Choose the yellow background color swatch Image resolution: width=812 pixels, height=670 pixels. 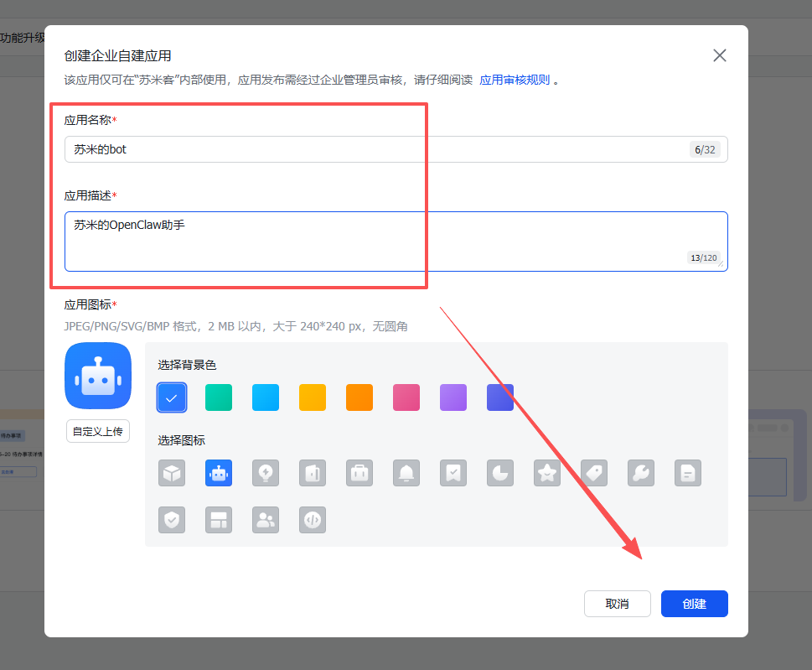click(x=313, y=397)
